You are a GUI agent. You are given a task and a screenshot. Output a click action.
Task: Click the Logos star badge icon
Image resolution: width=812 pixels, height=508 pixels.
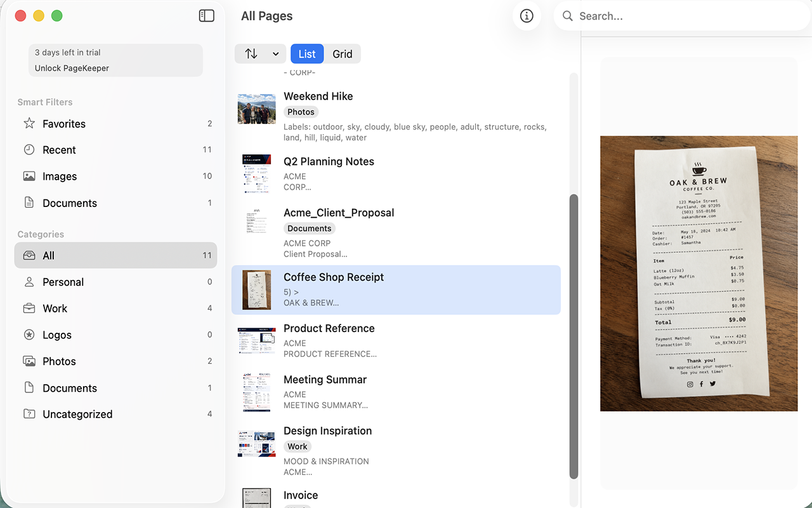pos(29,335)
